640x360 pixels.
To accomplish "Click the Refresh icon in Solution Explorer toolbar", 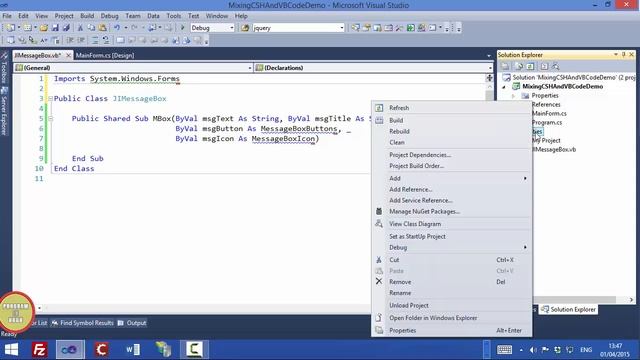I will click(530, 66).
